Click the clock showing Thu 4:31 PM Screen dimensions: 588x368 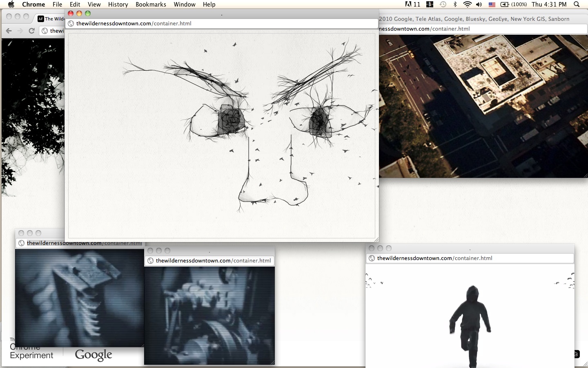[x=549, y=4]
